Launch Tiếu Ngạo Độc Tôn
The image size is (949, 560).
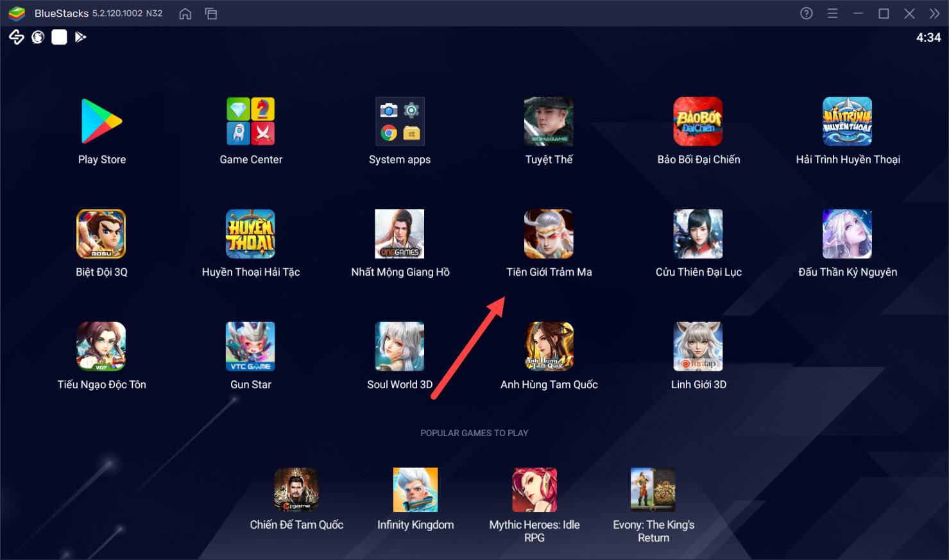tap(101, 346)
